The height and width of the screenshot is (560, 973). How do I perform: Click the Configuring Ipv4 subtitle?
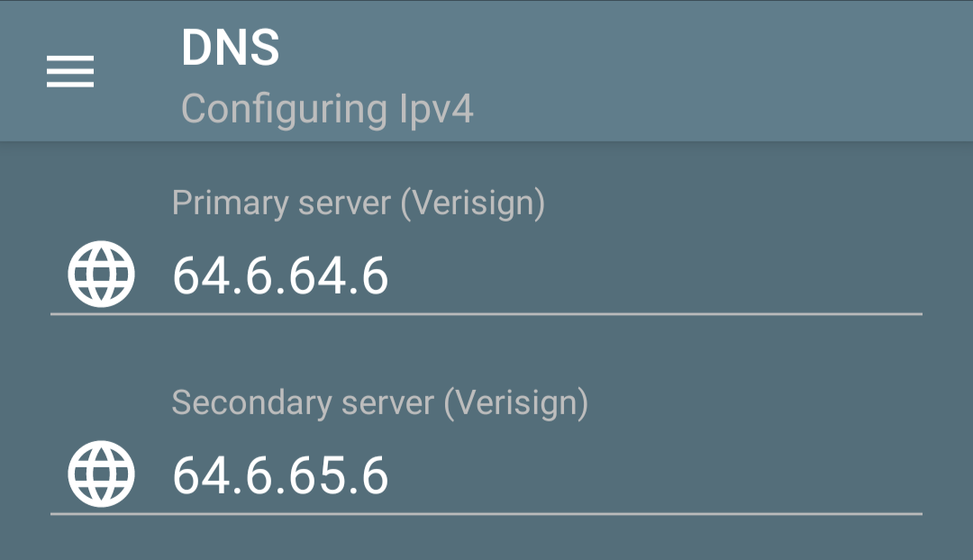tap(328, 110)
